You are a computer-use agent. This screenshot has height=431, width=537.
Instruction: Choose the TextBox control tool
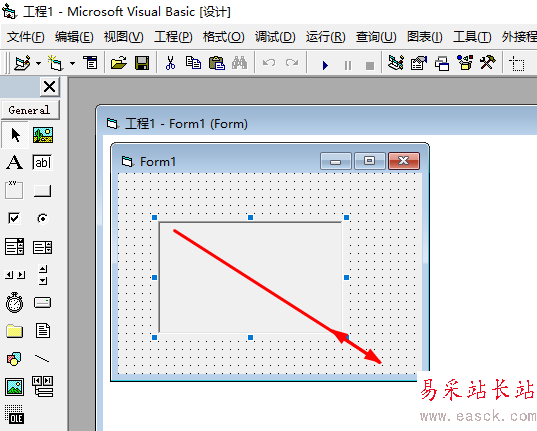42,162
